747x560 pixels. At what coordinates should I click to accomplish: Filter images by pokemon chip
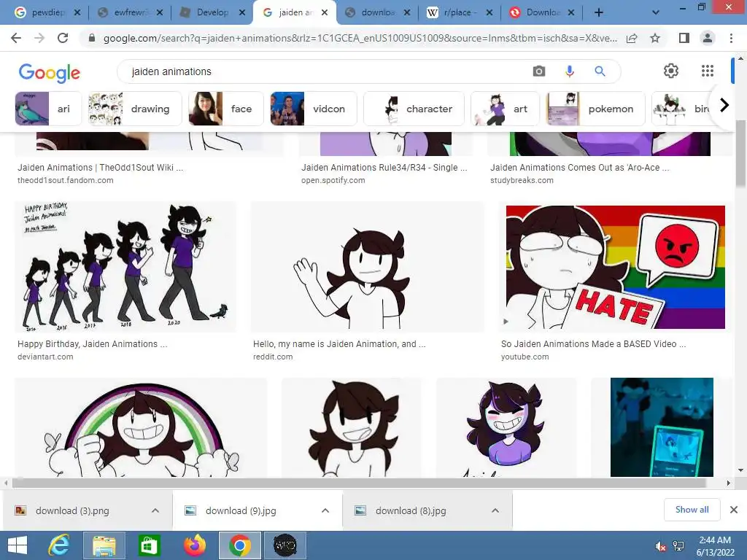coord(595,109)
